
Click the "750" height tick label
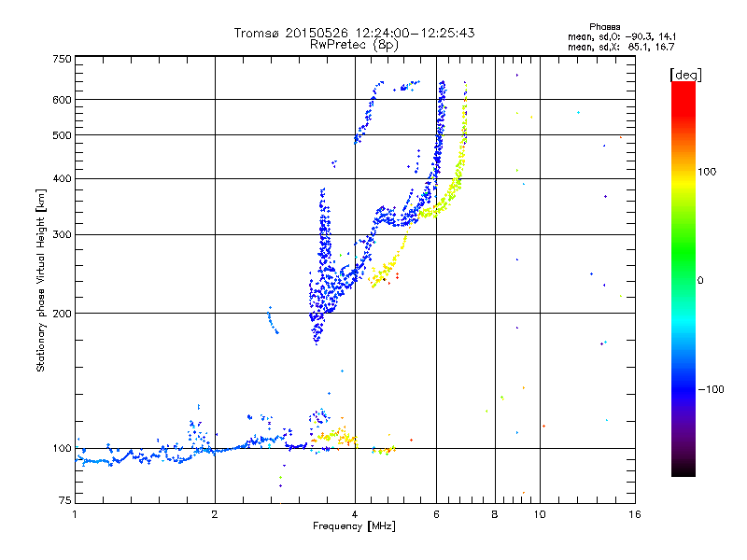[62, 59]
